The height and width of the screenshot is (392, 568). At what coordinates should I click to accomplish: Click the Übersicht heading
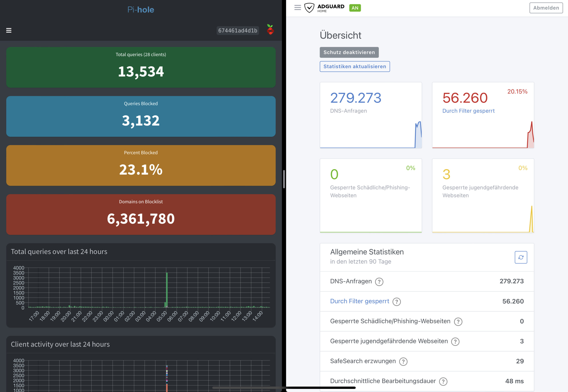340,35
